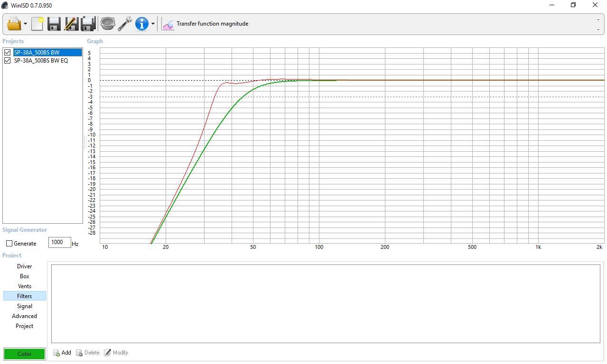Image resolution: width=607 pixels, height=364 pixels.
Task: Click the Delete filter button
Action: tap(87, 353)
